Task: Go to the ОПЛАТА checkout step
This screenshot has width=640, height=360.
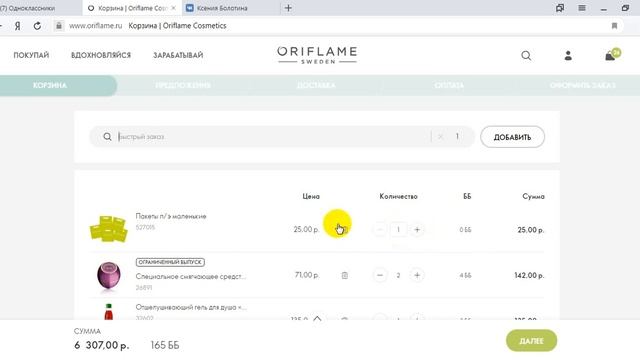Action: (449, 85)
